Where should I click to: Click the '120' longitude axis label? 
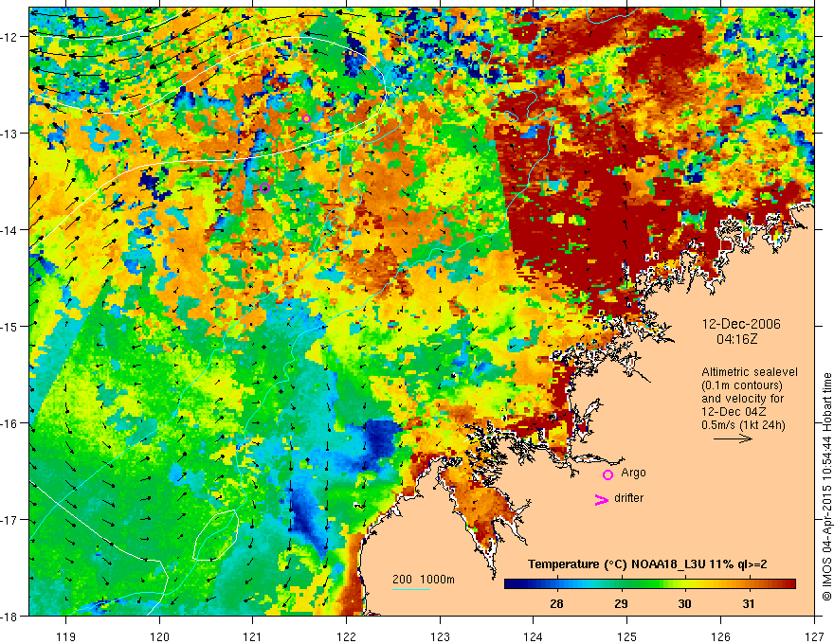coord(159,636)
